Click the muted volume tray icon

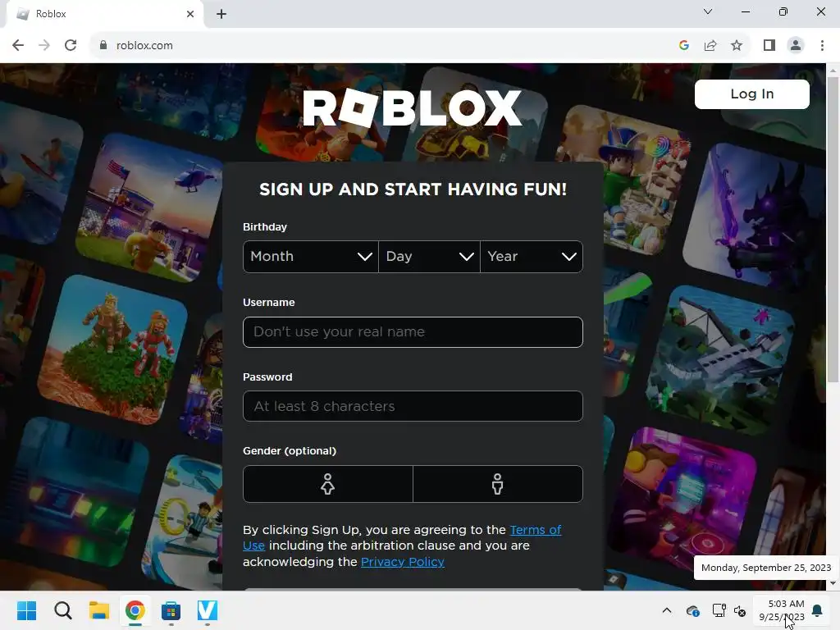tap(740, 611)
